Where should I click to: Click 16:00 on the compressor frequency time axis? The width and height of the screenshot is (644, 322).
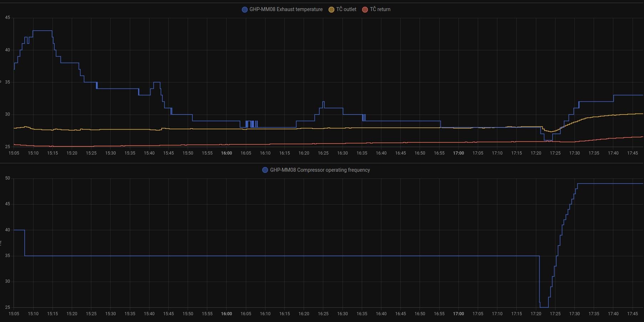227,314
